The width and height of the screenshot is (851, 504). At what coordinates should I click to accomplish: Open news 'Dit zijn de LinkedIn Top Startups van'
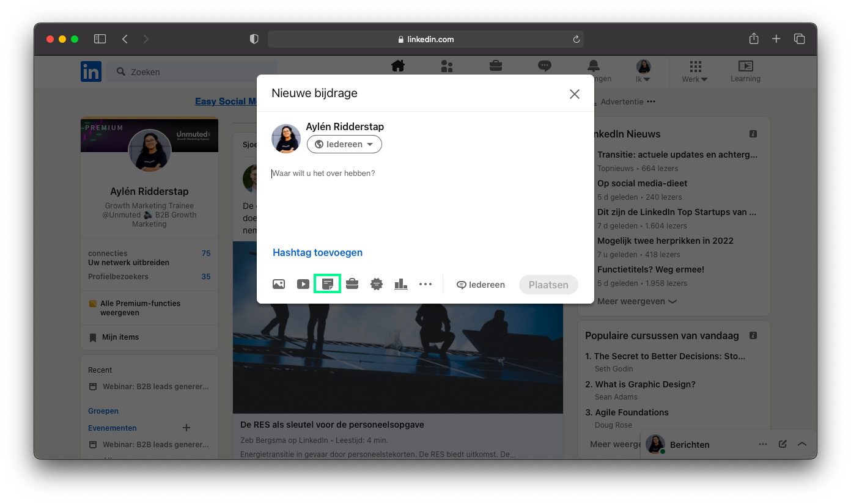coord(677,212)
